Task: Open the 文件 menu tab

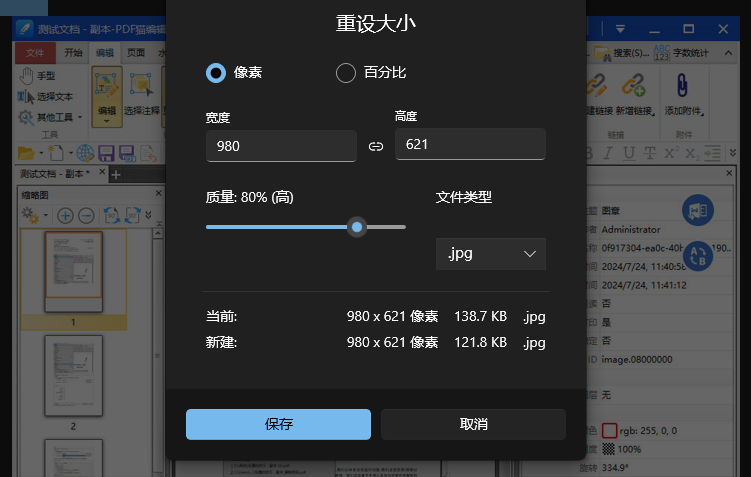Action: click(35, 53)
